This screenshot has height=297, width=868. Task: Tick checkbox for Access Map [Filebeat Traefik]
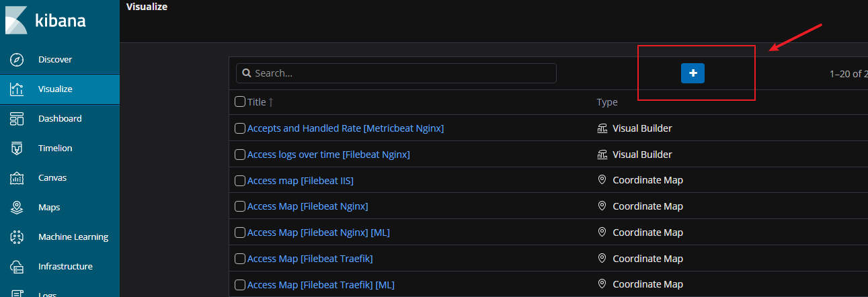tap(240, 259)
